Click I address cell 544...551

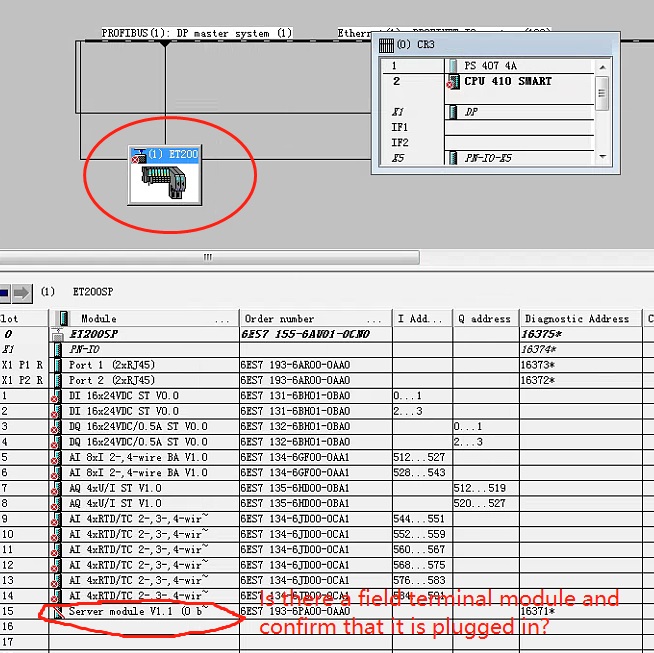coord(419,519)
